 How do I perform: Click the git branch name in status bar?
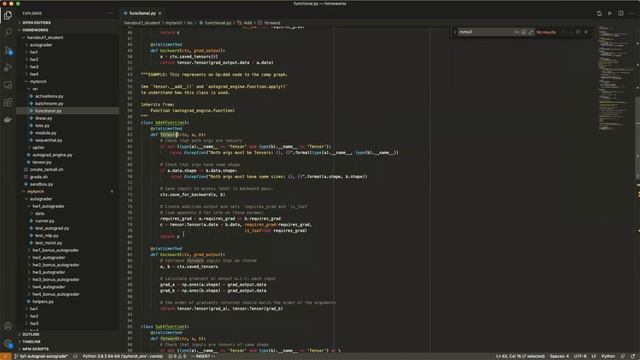[x=42, y=356]
